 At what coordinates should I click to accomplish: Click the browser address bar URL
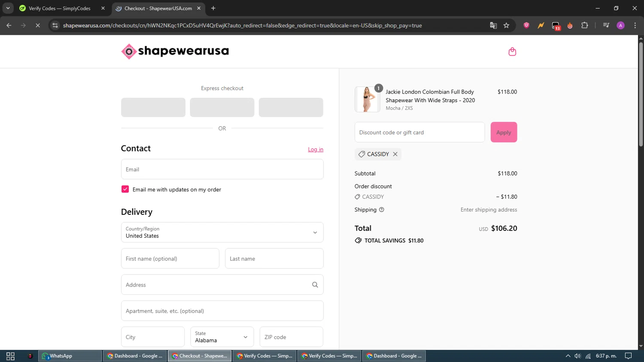242,25
